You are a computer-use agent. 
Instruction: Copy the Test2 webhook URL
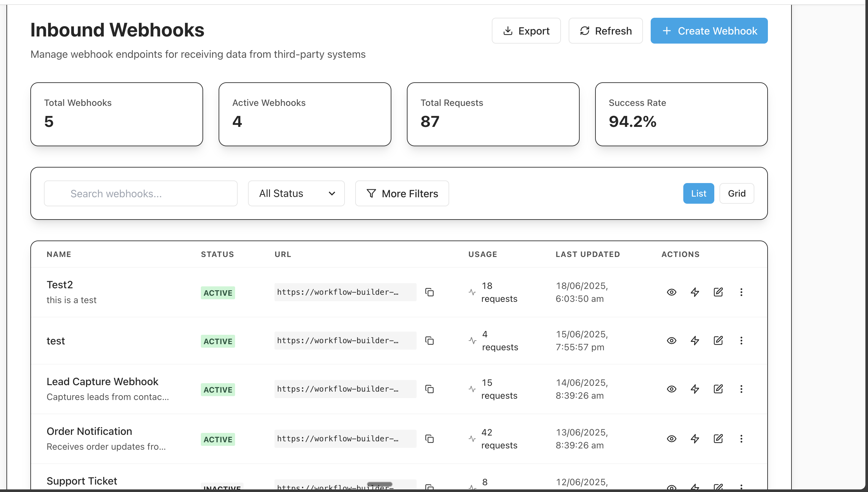coord(429,292)
